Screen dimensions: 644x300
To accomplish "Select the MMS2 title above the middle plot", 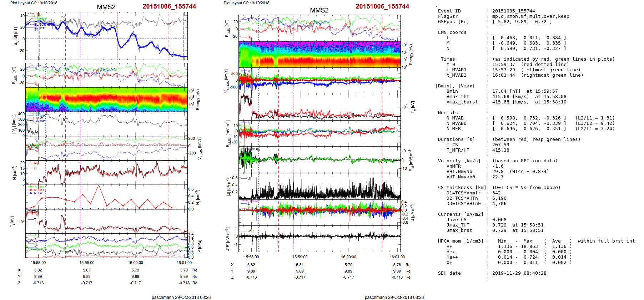I will 319,10.
